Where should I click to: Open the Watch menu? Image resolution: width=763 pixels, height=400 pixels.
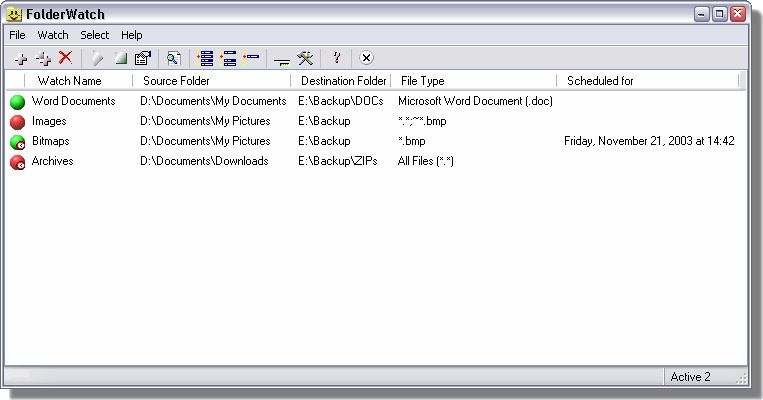(x=53, y=35)
